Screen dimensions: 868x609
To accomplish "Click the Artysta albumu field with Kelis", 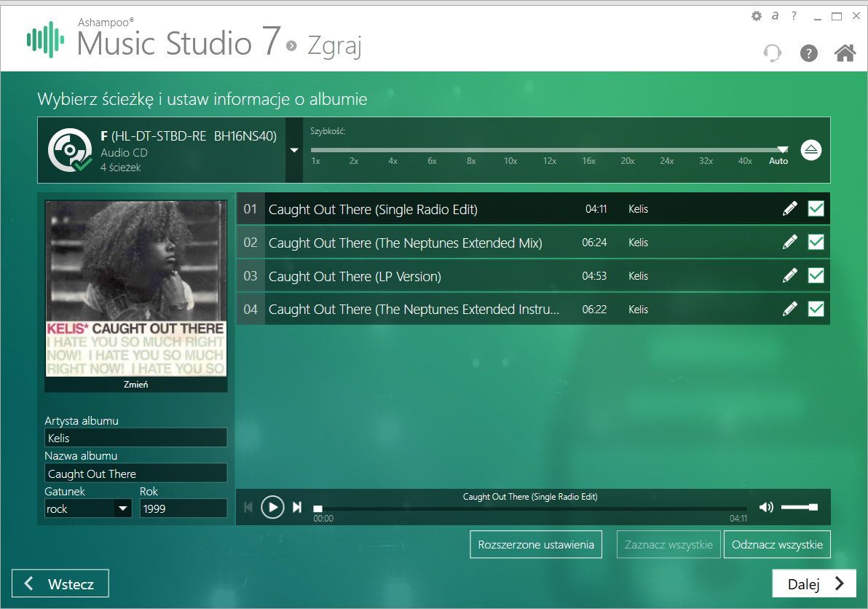I will point(135,438).
